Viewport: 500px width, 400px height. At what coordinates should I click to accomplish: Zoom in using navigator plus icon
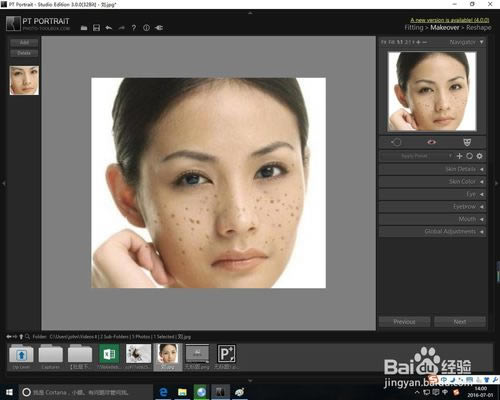[418, 42]
